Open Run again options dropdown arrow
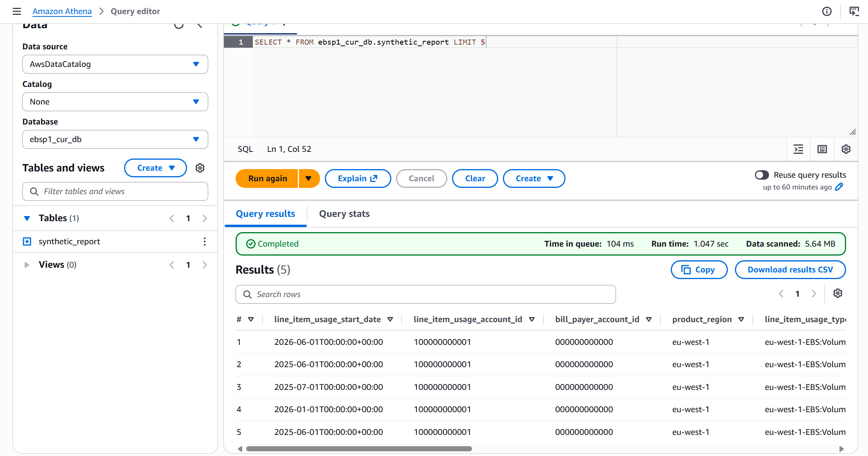The height and width of the screenshot is (456, 868). tap(309, 178)
